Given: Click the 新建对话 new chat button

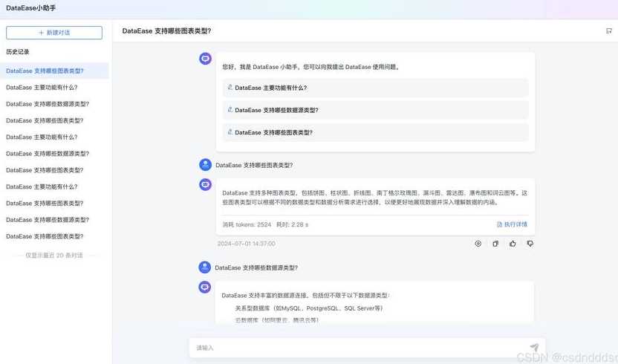Looking at the screenshot, I should [x=54, y=33].
